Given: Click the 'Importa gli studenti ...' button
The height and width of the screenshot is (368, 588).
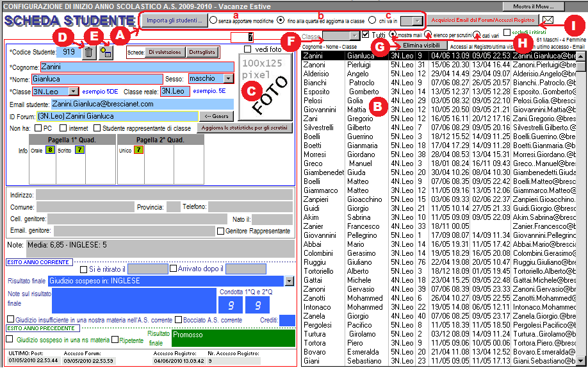Looking at the screenshot, I should tap(174, 20).
